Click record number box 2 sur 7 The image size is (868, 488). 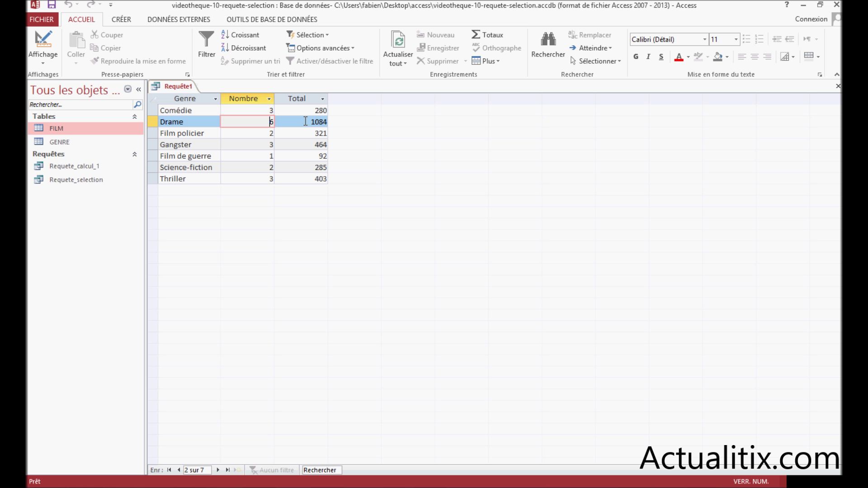[197, 470]
